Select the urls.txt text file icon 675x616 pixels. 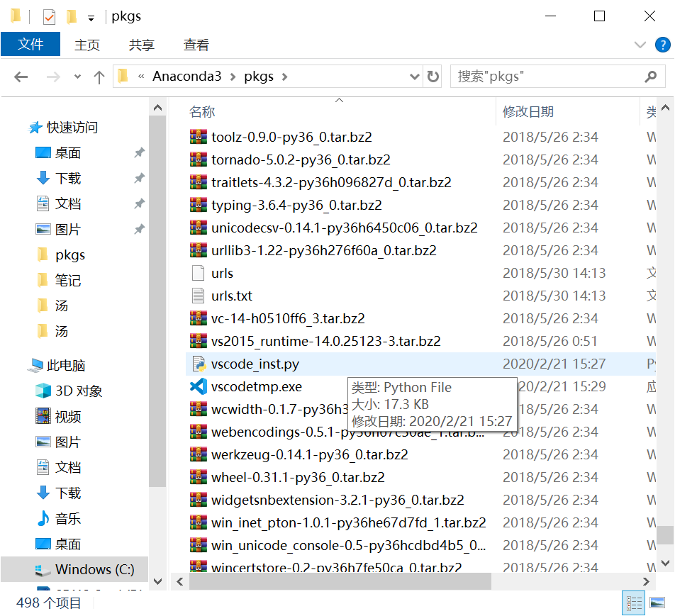pos(198,296)
